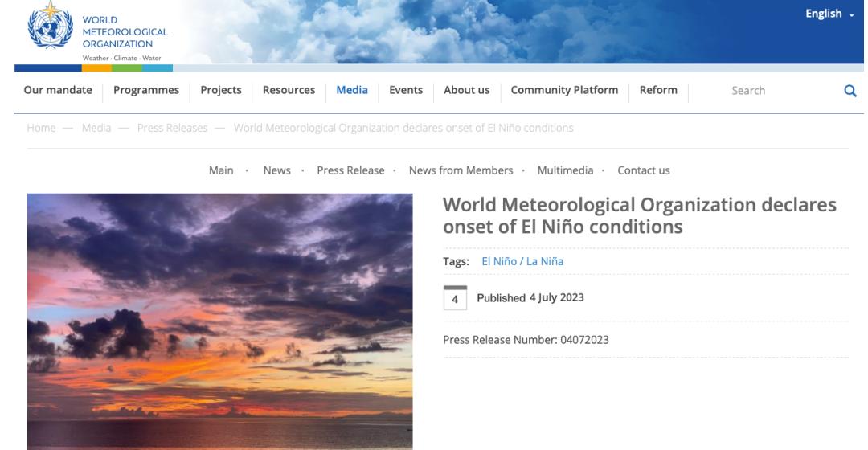Click into the Search input field
This screenshot has width=868, height=450.
tap(764, 91)
